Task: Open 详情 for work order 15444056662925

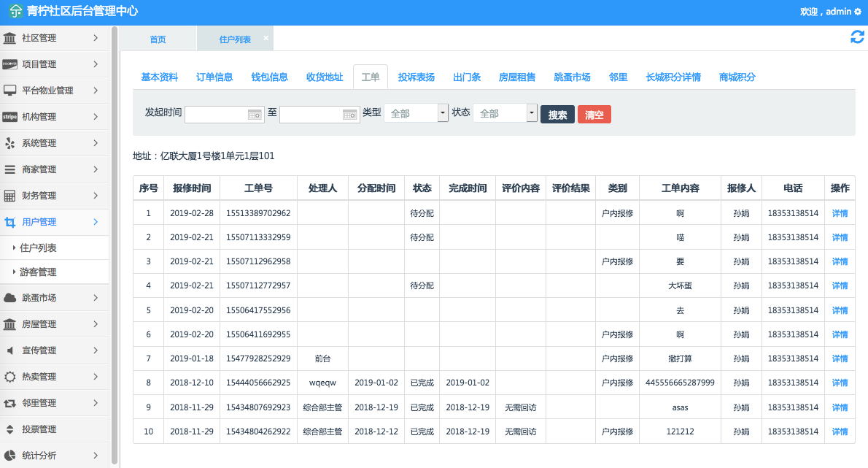Action: coord(840,383)
